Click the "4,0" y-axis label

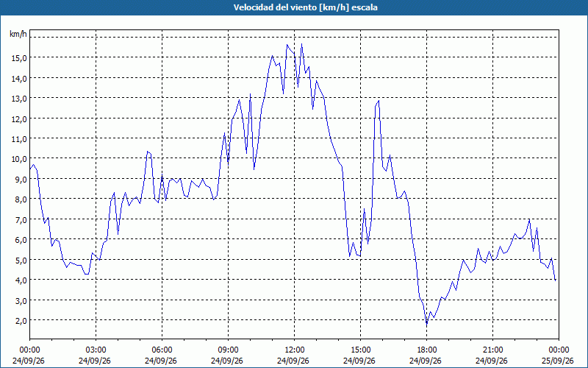pos(21,280)
